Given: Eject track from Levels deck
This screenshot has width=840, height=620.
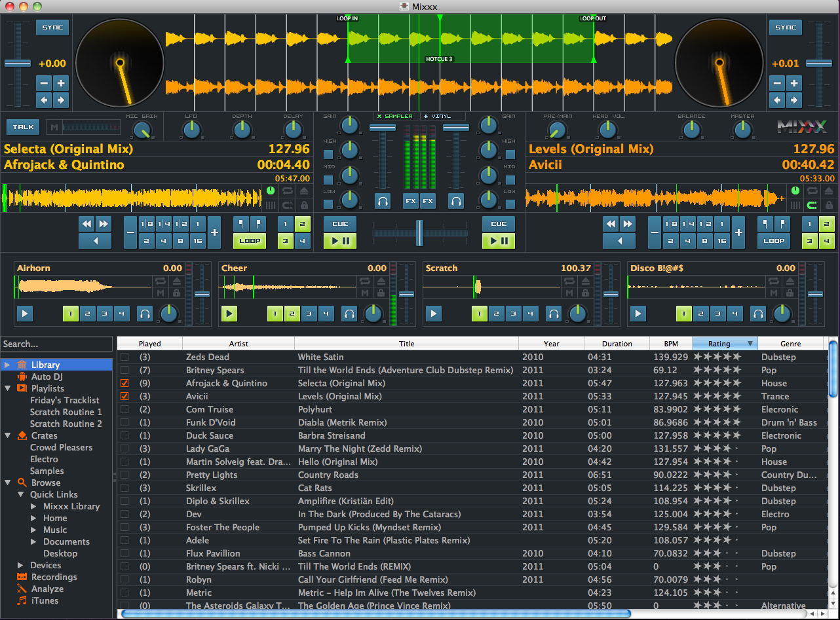Looking at the screenshot, I should (828, 191).
